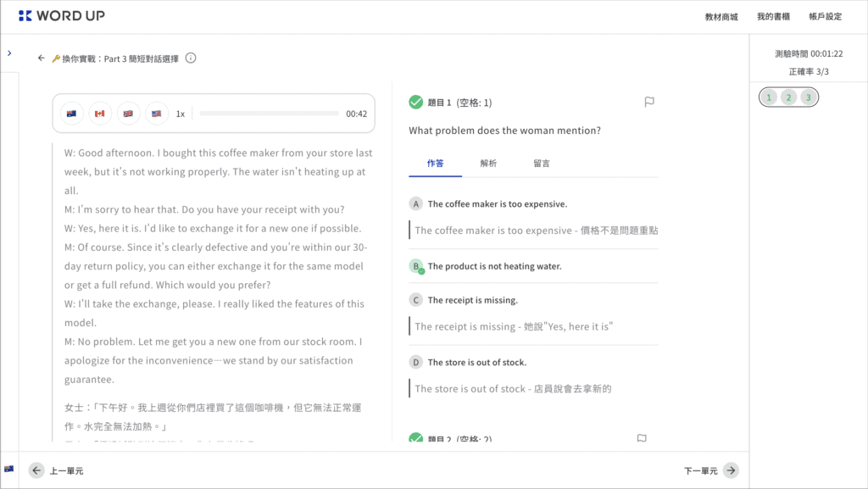Go to 下一單元 next unit
This screenshot has height=489, width=868.
711,470
